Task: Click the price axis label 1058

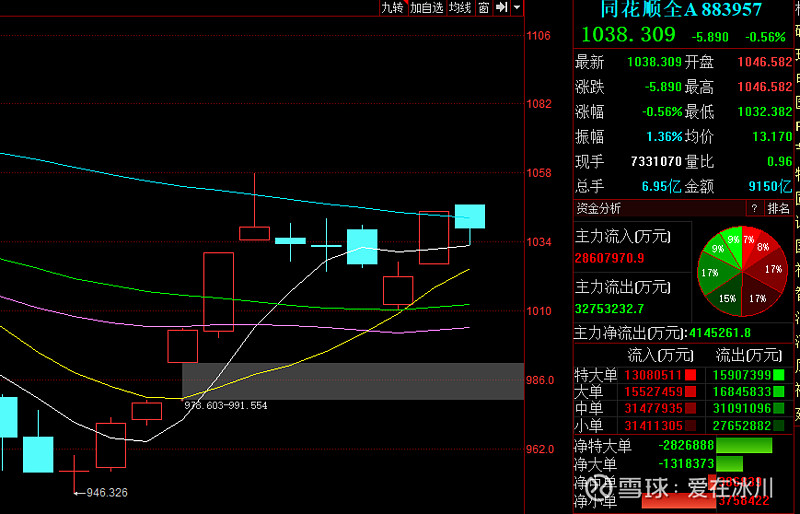Action: pos(539,173)
